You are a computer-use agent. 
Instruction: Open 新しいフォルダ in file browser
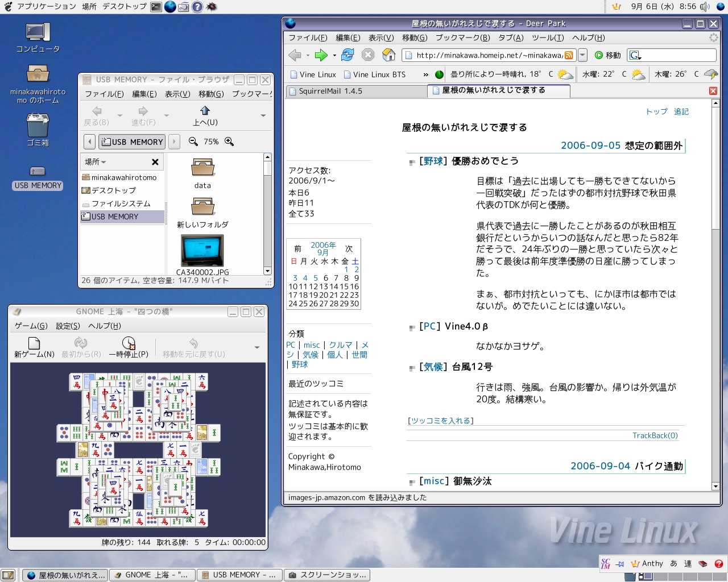[x=202, y=213]
